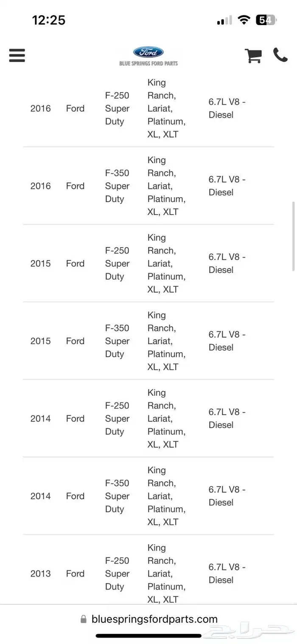Select the 2016 F-350 Super Duty row

pyautogui.click(x=148, y=186)
